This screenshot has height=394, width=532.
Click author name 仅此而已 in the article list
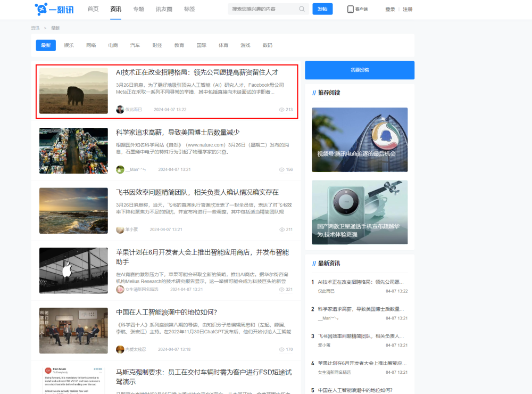point(134,110)
